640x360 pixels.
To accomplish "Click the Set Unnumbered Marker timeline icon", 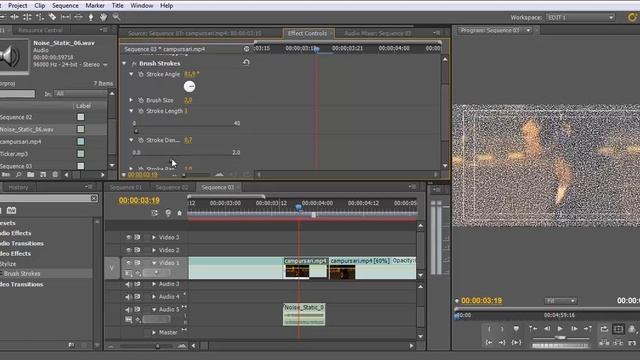I will [x=179, y=213].
